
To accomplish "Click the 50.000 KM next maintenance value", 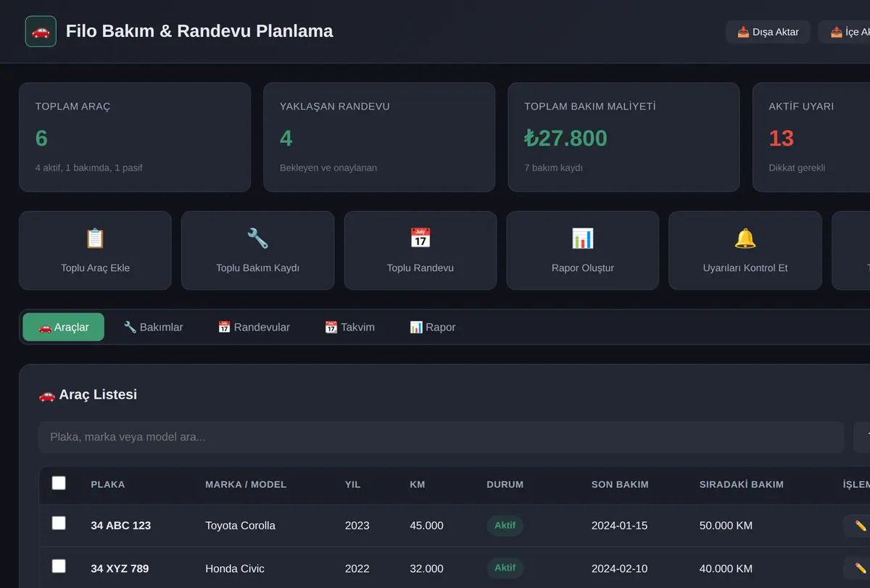I will 726,526.
